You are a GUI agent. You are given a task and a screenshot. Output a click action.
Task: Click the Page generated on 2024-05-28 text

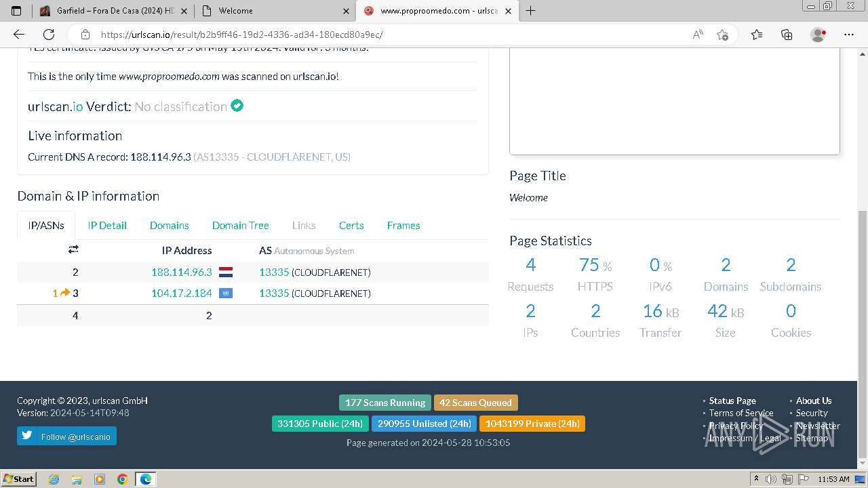429,443
